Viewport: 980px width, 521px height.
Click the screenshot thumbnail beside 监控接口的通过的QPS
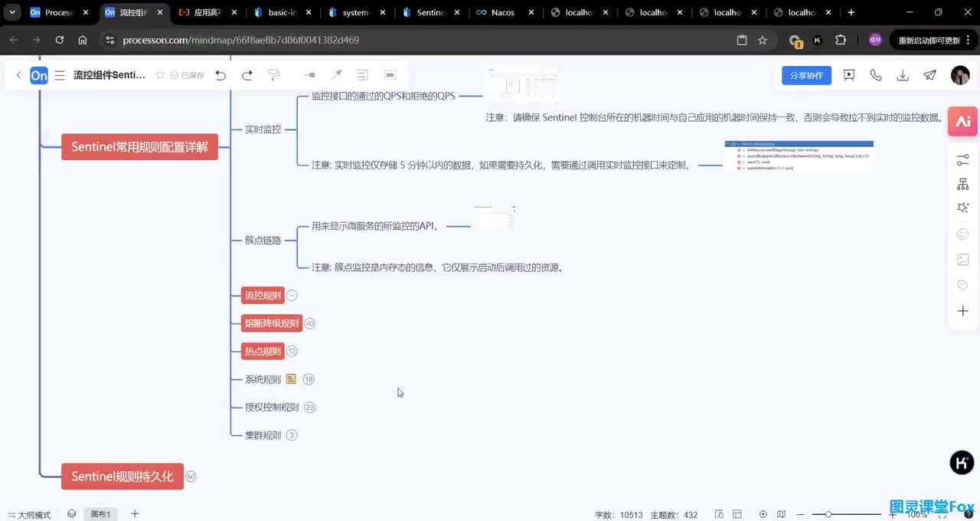pos(524,86)
